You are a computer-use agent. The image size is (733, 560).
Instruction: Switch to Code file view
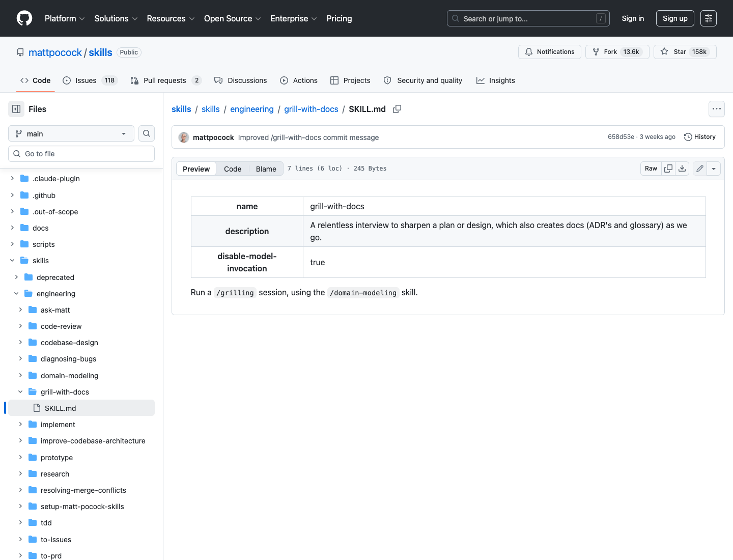tap(233, 169)
